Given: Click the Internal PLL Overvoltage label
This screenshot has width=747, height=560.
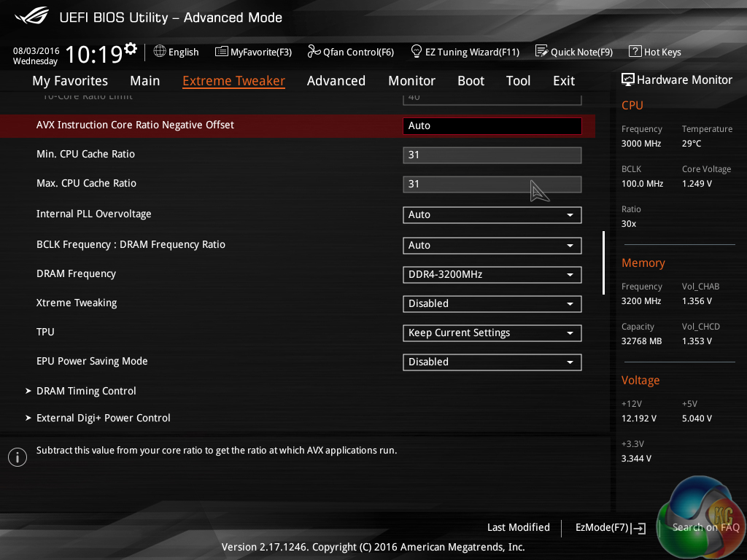Looking at the screenshot, I should click(x=94, y=214).
